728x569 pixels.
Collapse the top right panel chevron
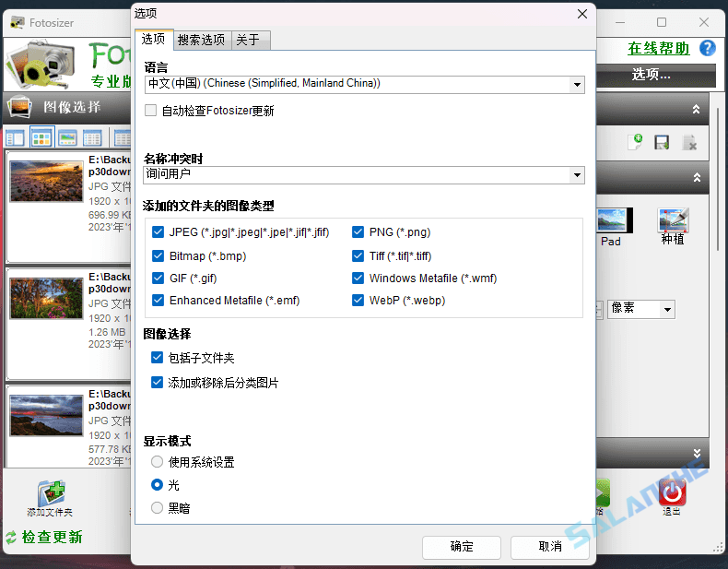click(x=696, y=109)
